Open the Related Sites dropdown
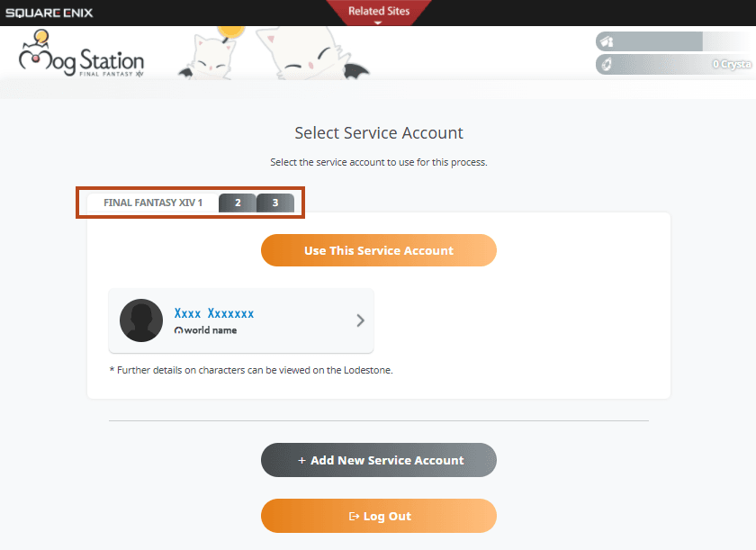The height and width of the screenshot is (550, 756). (378, 12)
